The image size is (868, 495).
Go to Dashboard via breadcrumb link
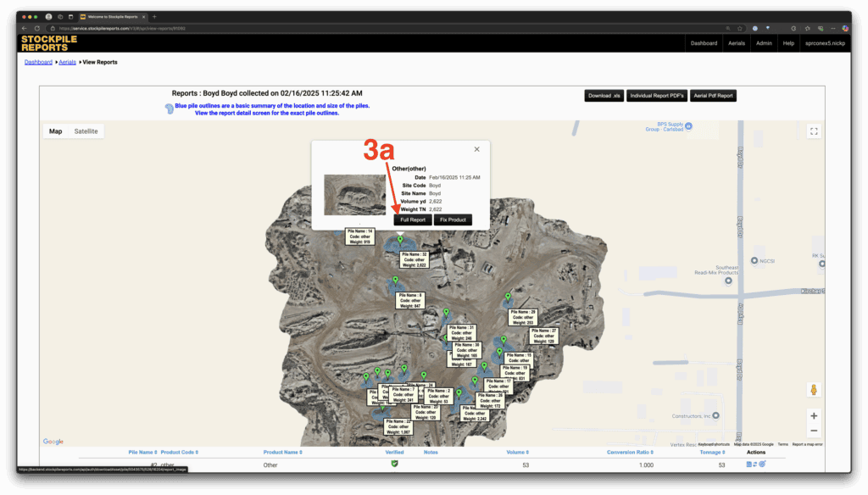(38, 62)
